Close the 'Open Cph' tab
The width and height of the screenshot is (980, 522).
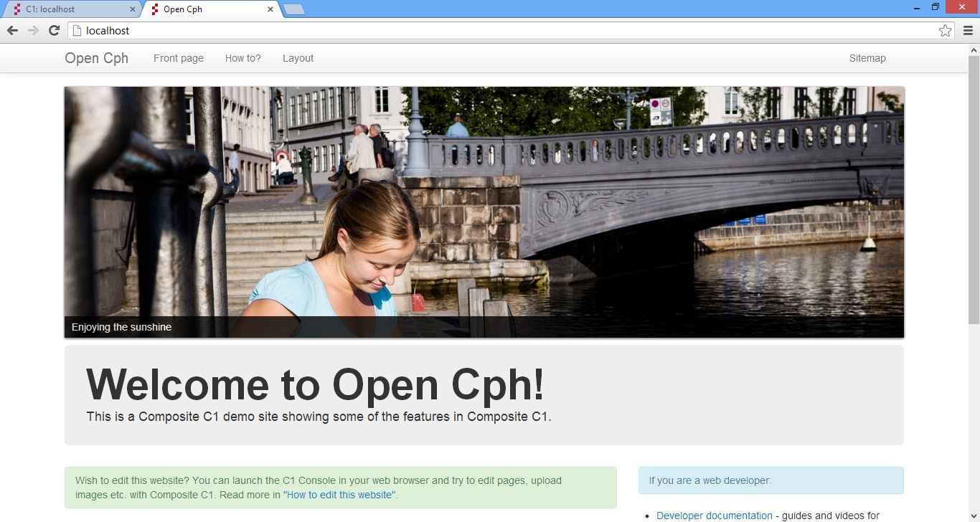pyautogui.click(x=270, y=9)
